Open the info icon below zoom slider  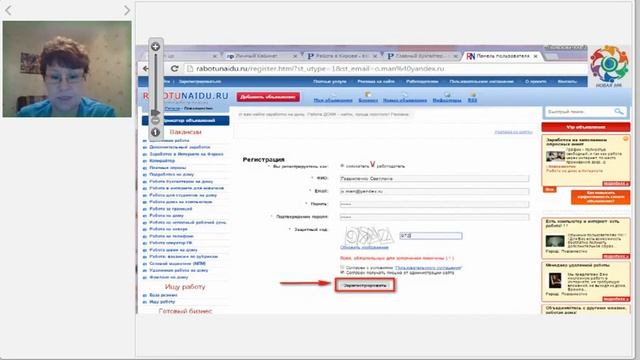tap(156, 132)
